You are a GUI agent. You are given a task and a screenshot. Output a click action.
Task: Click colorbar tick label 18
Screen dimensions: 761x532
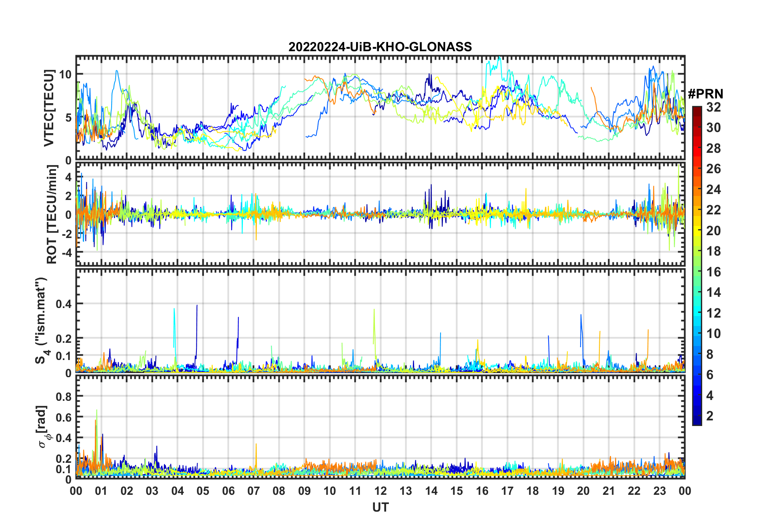pyautogui.click(x=713, y=251)
